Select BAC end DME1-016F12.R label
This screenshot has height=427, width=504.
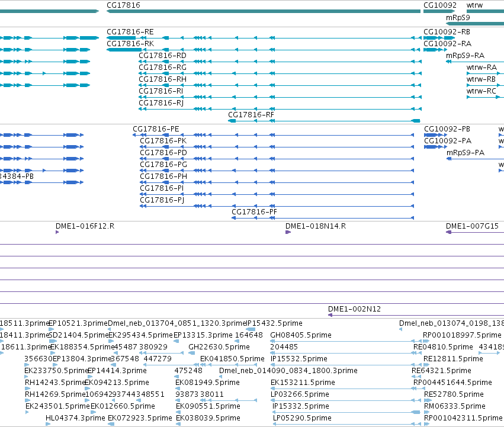85,226
